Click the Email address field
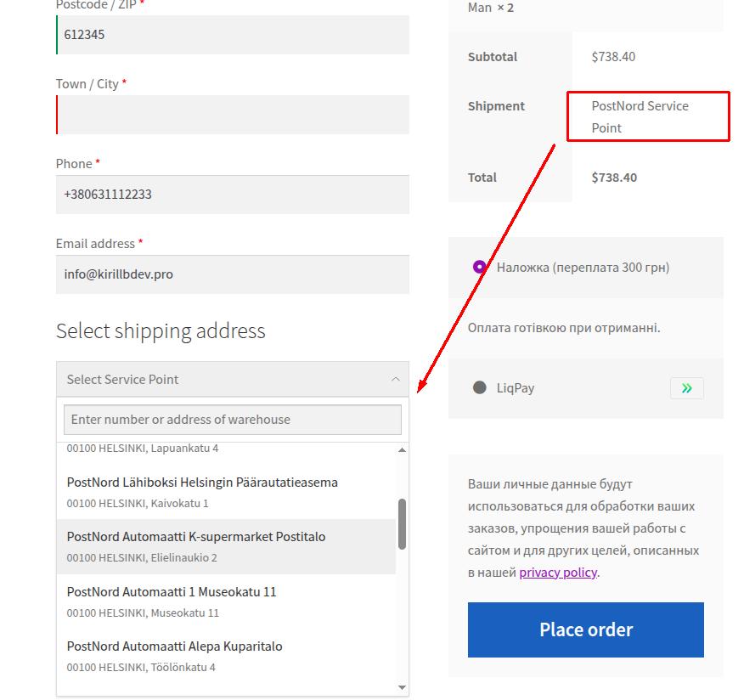This screenshot has width=744, height=700. (233, 274)
